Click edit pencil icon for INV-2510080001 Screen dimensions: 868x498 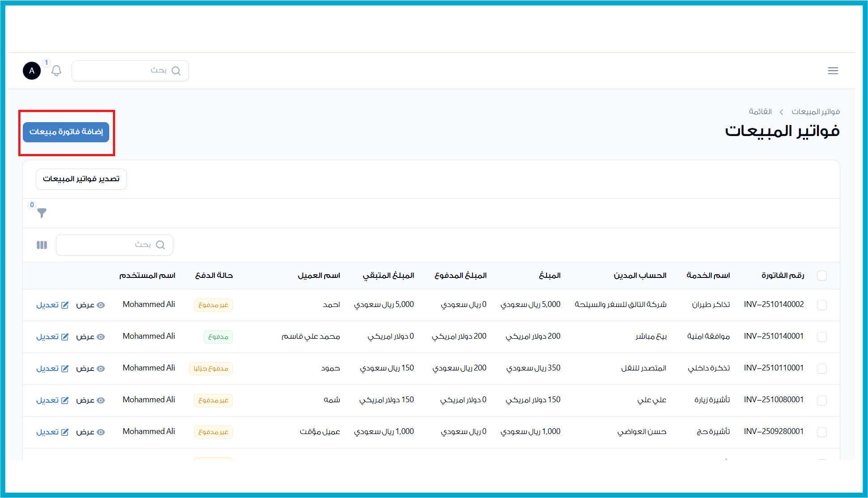65,400
